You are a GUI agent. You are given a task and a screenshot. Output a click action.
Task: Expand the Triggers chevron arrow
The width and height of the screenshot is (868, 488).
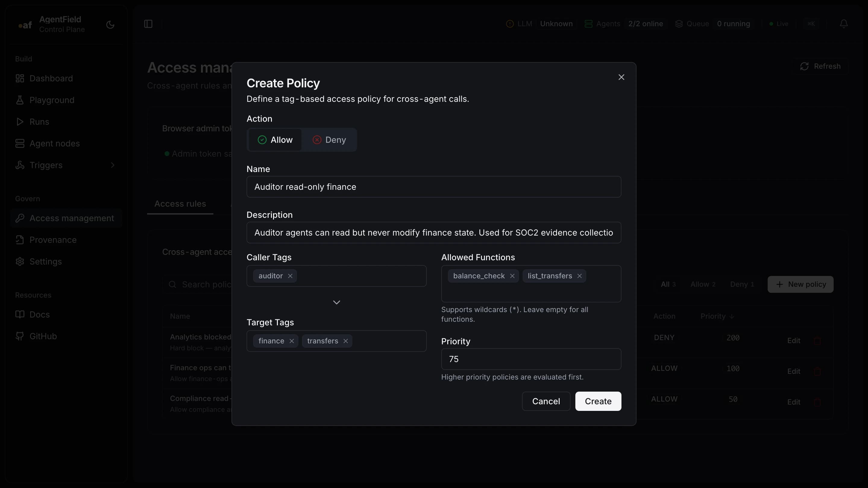coord(112,165)
